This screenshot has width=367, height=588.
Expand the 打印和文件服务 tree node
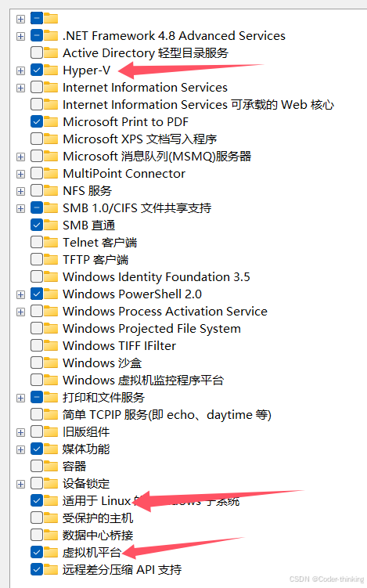(x=20, y=398)
